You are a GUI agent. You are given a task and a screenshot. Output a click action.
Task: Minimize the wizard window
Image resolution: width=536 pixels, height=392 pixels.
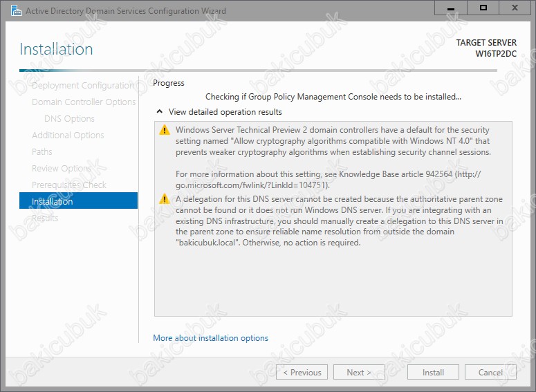[x=451, y=8]
